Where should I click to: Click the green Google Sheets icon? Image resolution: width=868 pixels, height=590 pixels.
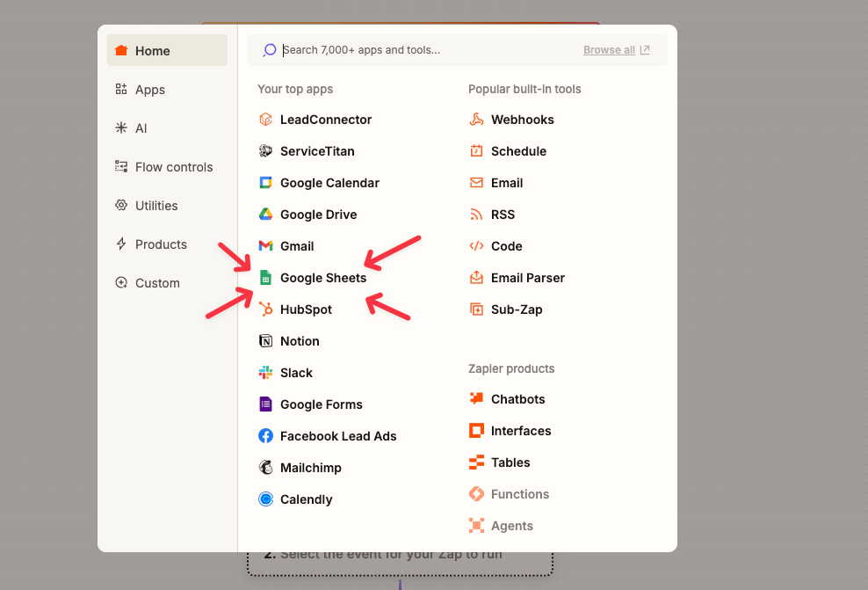click(265, 278)
